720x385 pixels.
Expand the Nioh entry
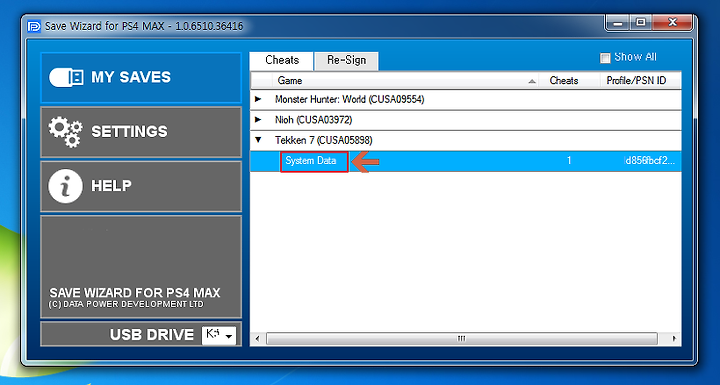coord(258,120)
